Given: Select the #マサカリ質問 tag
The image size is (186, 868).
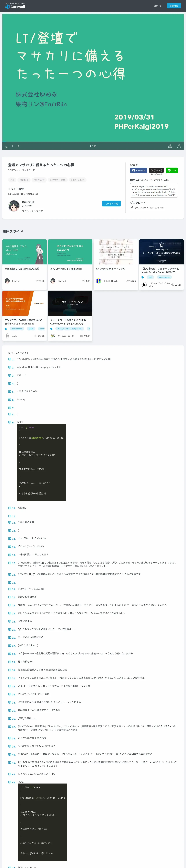Looking at the screenshot, I should (58, 180).
